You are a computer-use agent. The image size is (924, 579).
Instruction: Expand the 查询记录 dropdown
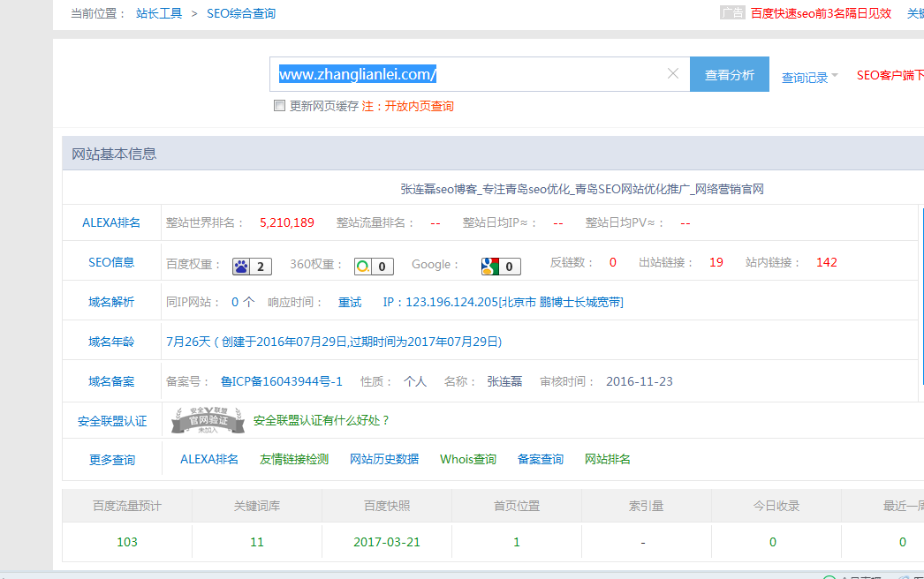point(809,77)
